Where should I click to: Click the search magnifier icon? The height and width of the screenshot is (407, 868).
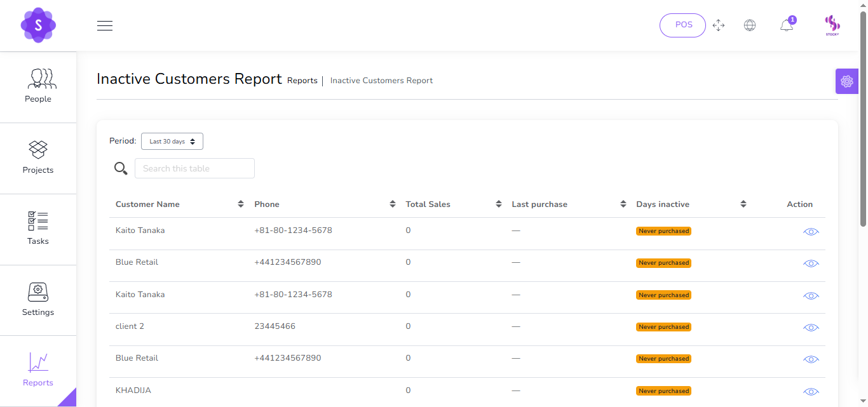[121, 168]
